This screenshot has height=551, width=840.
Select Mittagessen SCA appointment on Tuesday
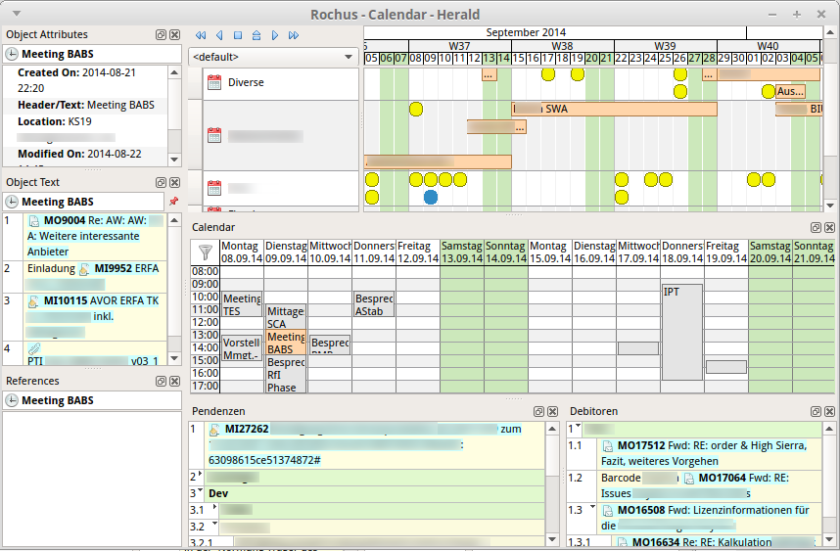[x=286, y=317]
